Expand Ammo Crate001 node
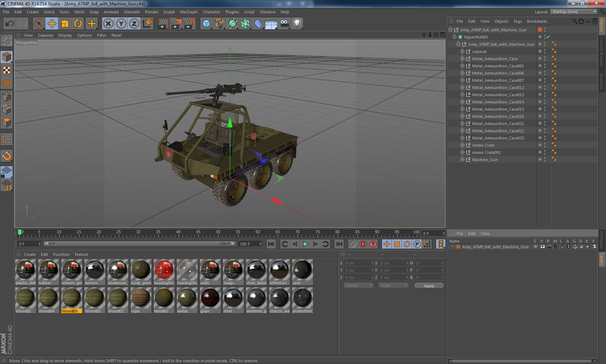This screenshot has height=364, width=606. click(462, 152)
